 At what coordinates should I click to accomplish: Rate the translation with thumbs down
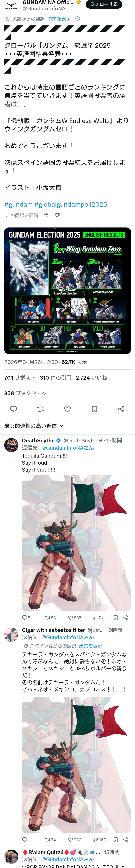click(x=57, y=215)
